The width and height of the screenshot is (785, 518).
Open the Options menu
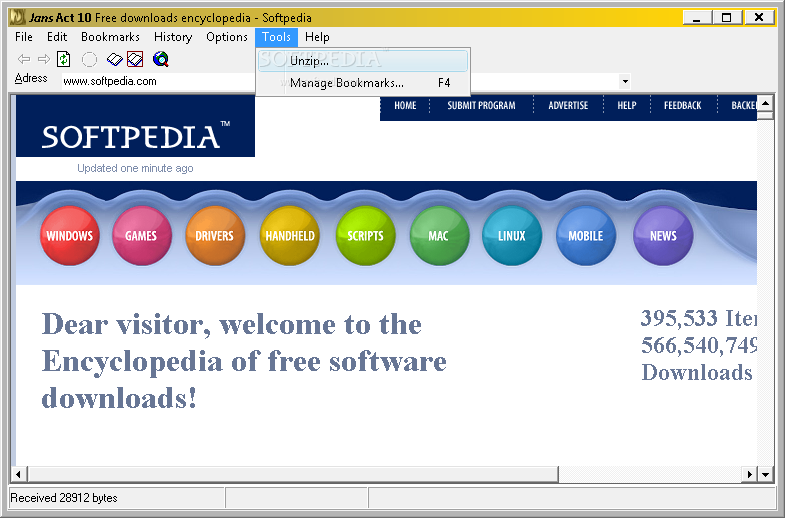pos(227,37)
